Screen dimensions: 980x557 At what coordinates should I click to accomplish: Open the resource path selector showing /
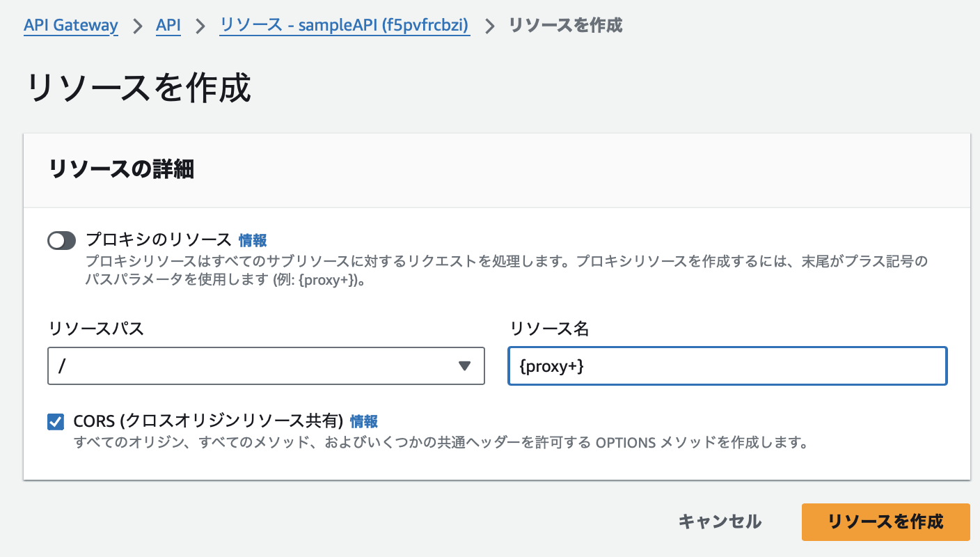click(x=264, y=366)
